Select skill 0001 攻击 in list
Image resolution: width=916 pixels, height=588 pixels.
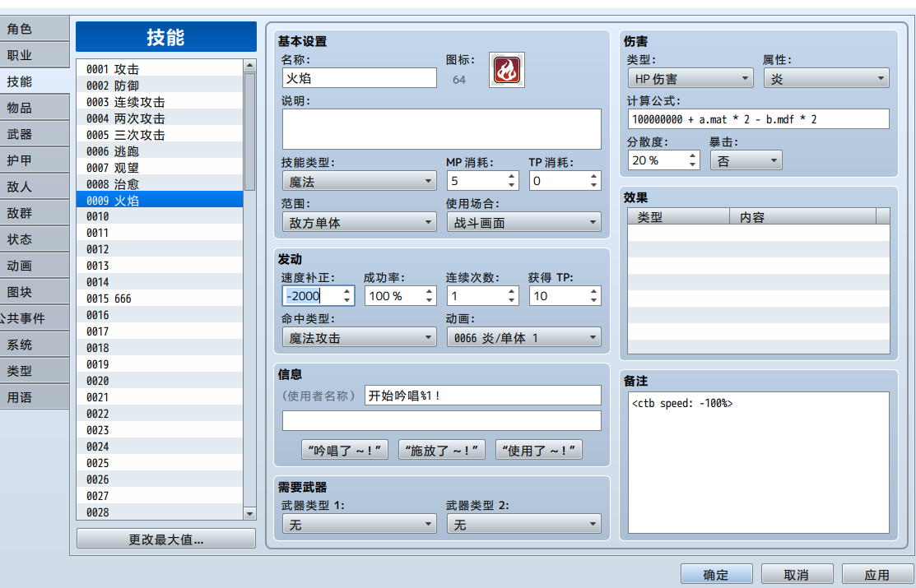(160, 69)
